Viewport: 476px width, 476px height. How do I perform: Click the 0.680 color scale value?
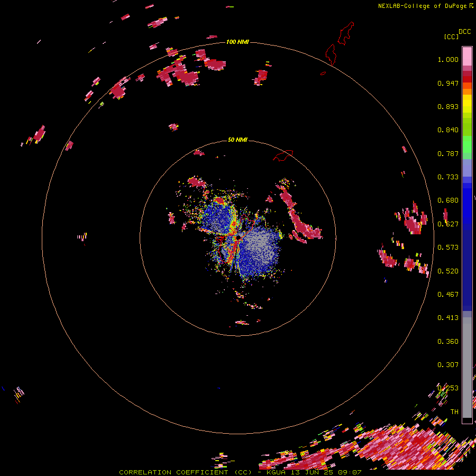[x=448, y=200]
